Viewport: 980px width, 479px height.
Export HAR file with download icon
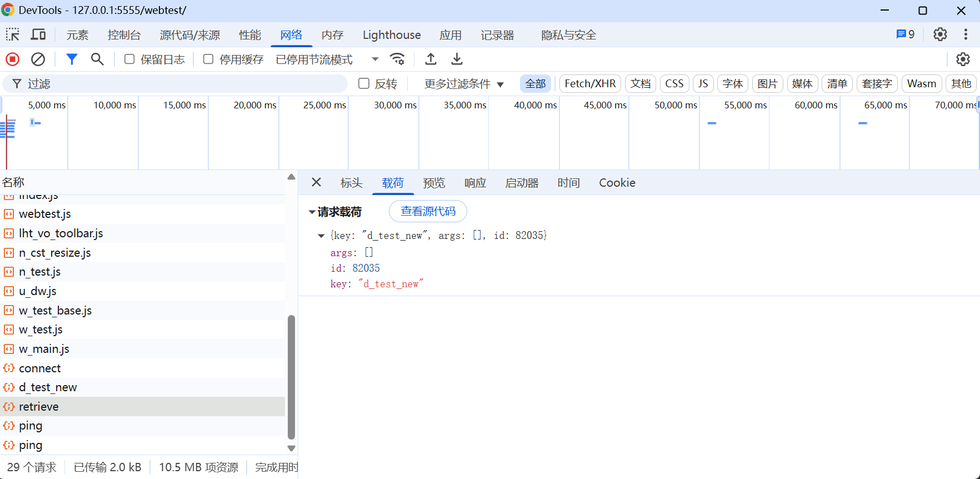pyautogui.click(x=457, y=59)
